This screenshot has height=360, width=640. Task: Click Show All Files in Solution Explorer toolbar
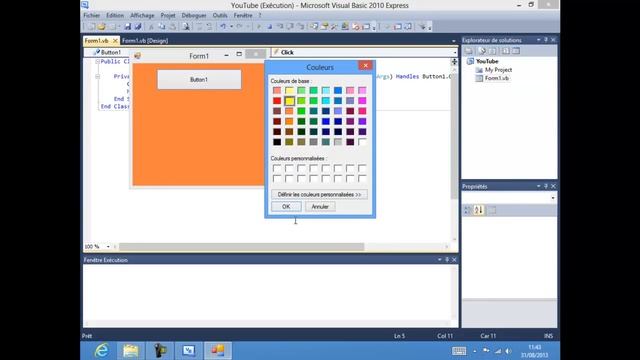tap(482, 51)
